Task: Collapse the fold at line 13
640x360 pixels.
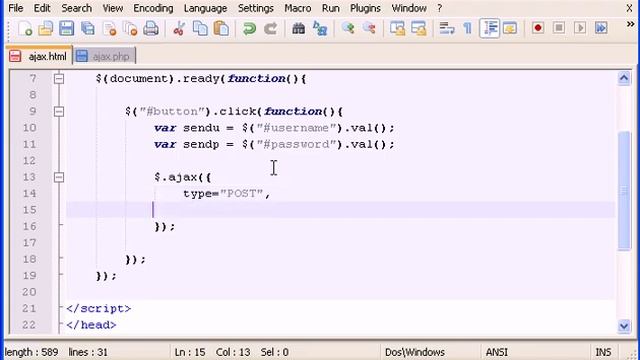Action: 59,177
